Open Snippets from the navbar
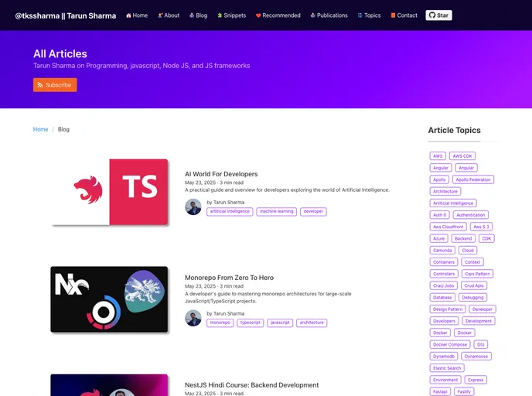This screenshot has height=396, width=532. click(231, 15)
